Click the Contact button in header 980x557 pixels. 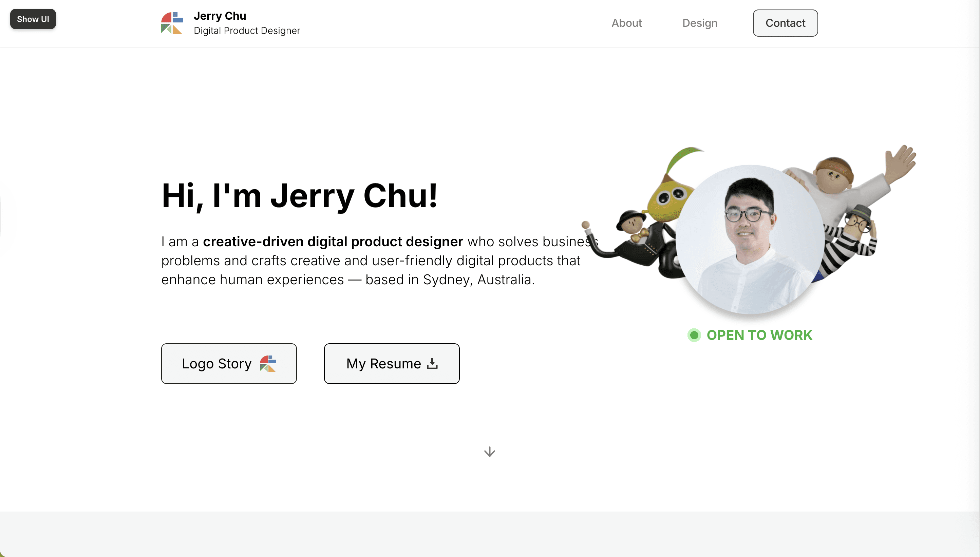coord(785,23)
